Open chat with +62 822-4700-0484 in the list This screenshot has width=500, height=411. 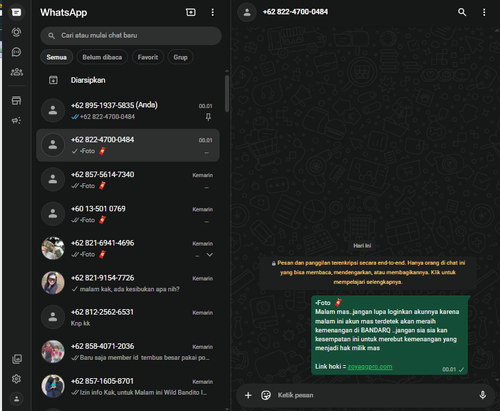pyautogui.click(x=128, y=145)
